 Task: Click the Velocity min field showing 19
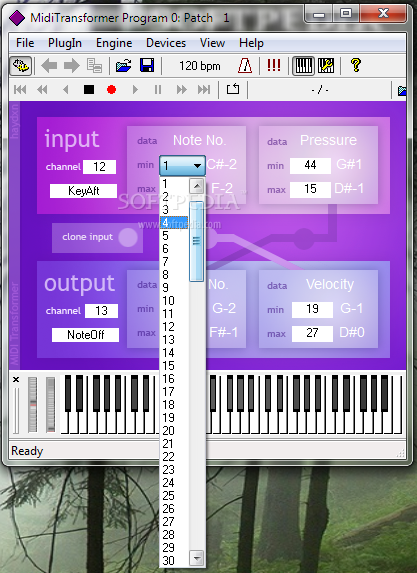click(x=312, y=310)
